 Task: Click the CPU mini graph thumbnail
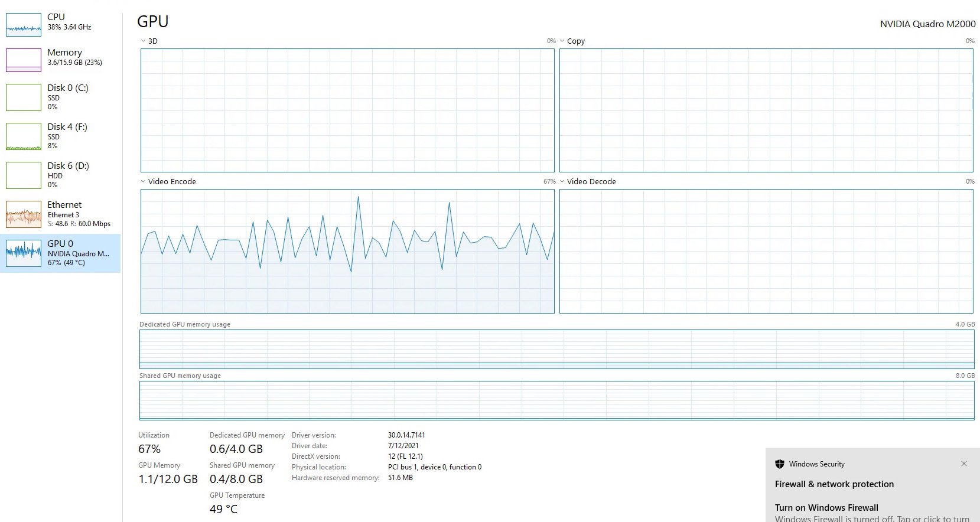pos(24,24)
